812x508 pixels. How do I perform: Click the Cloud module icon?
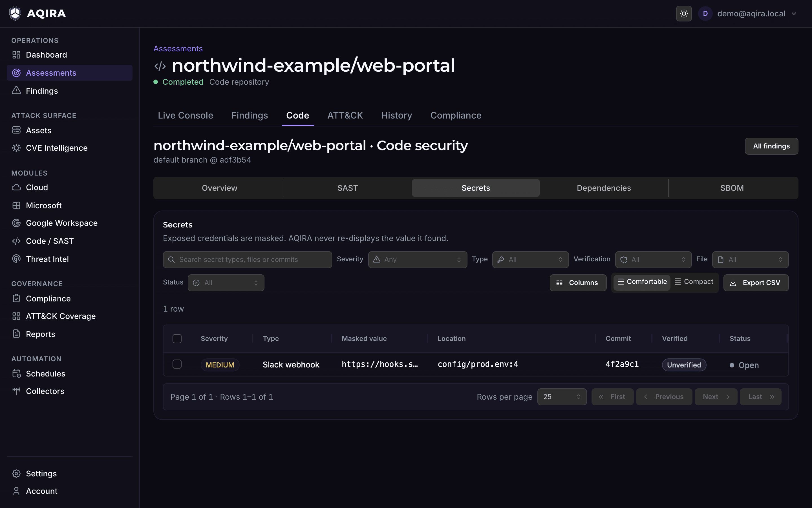[16, 187]
